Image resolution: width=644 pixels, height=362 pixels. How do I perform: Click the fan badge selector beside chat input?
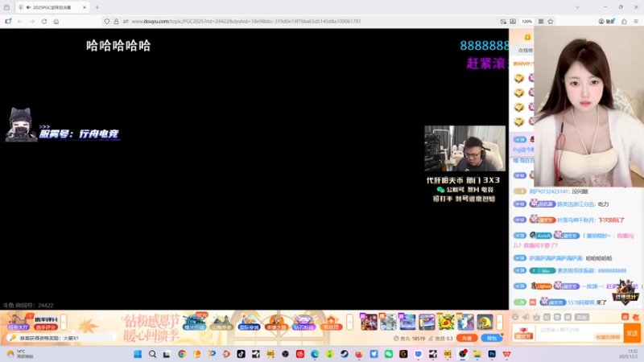coord(523,333)
